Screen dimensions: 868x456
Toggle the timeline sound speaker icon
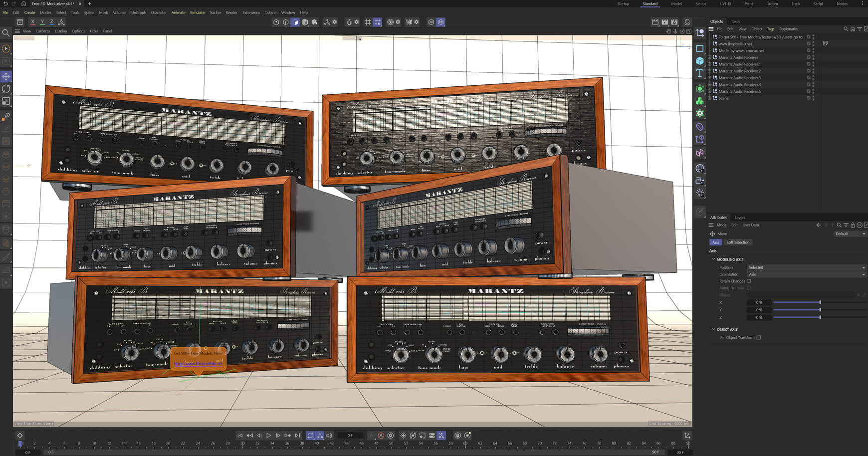[x=329, y=436]
